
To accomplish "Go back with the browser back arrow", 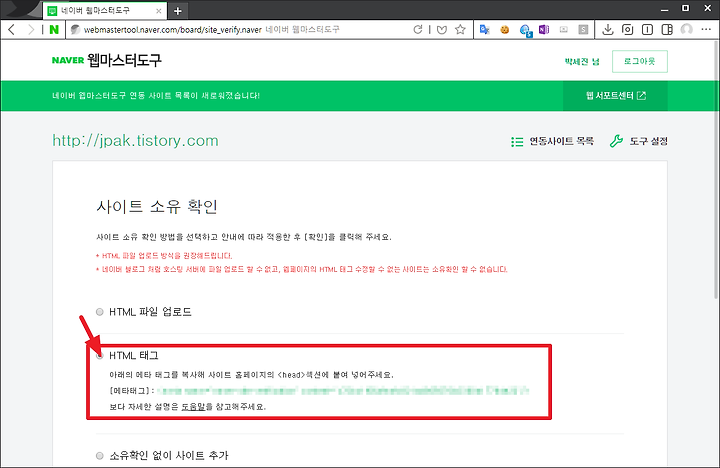I will point(12,30).
